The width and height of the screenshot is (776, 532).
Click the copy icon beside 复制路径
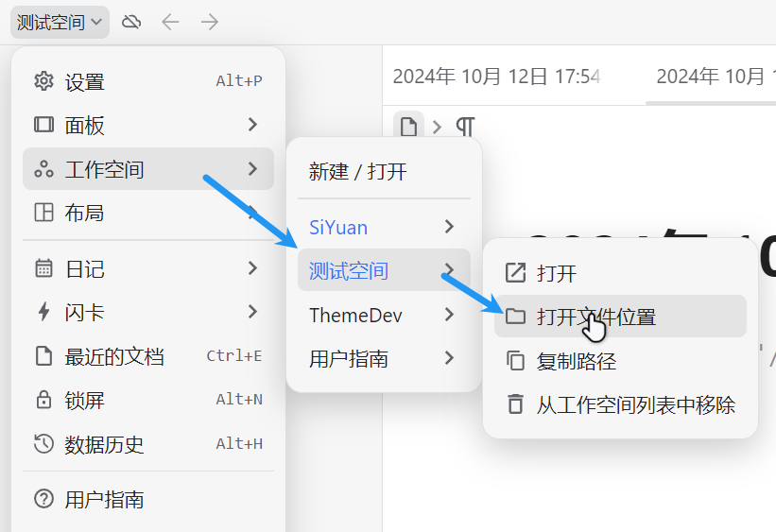[515, 360]
